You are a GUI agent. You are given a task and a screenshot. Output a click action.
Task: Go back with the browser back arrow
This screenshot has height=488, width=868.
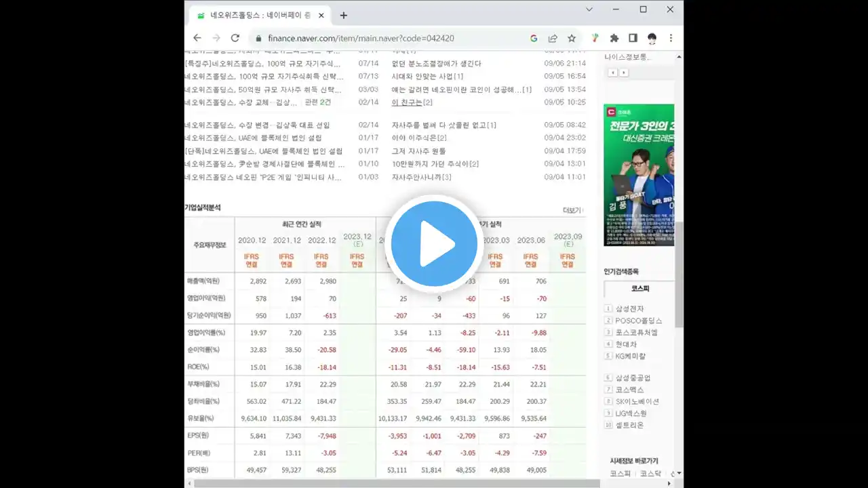[197, 38]
